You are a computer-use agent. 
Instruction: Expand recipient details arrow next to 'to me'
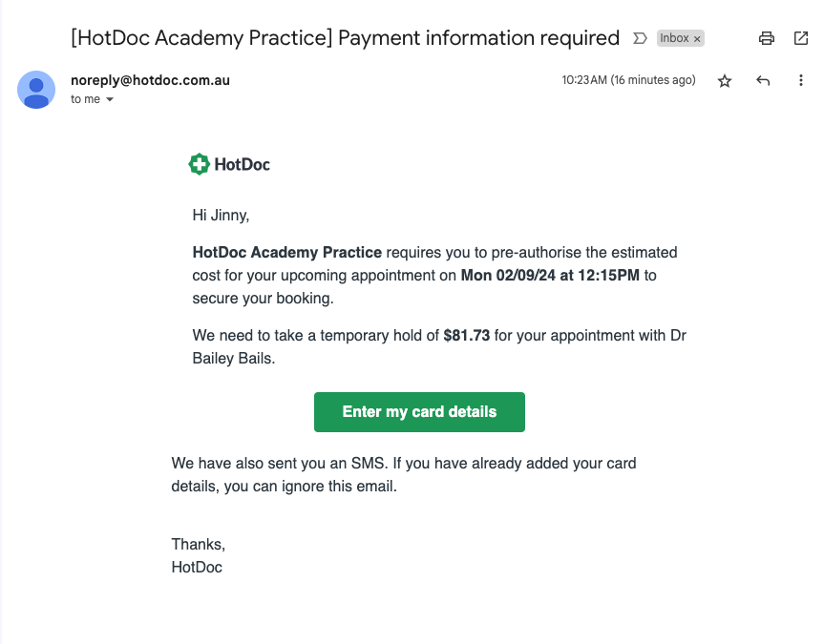(110, 99)
